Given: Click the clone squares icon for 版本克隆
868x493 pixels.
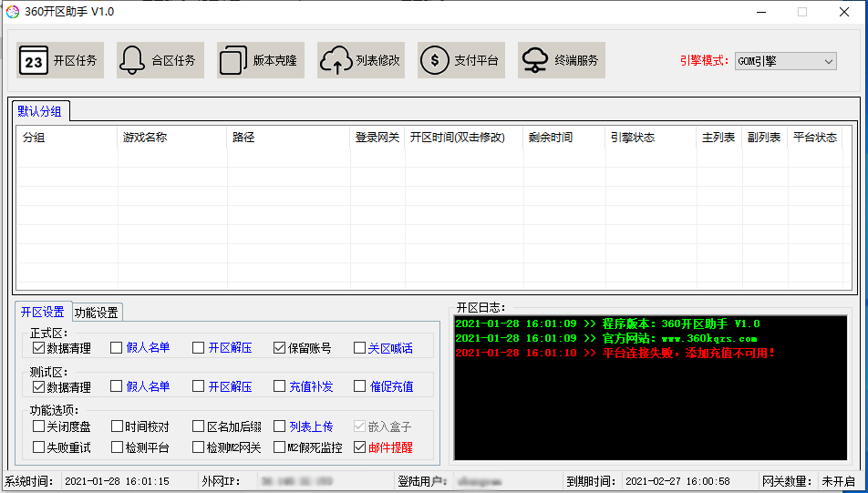Looking at the screenshot, I should click(233, 60).
